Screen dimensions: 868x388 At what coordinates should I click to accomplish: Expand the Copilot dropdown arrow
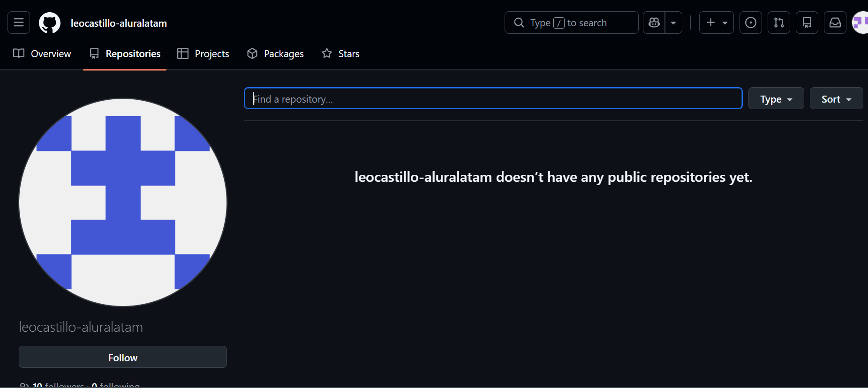coord(674,22)
